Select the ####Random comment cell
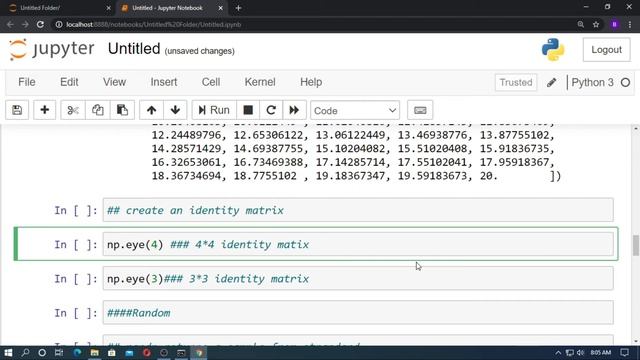This screenshot has width=640, height=360. coord(358,313)
